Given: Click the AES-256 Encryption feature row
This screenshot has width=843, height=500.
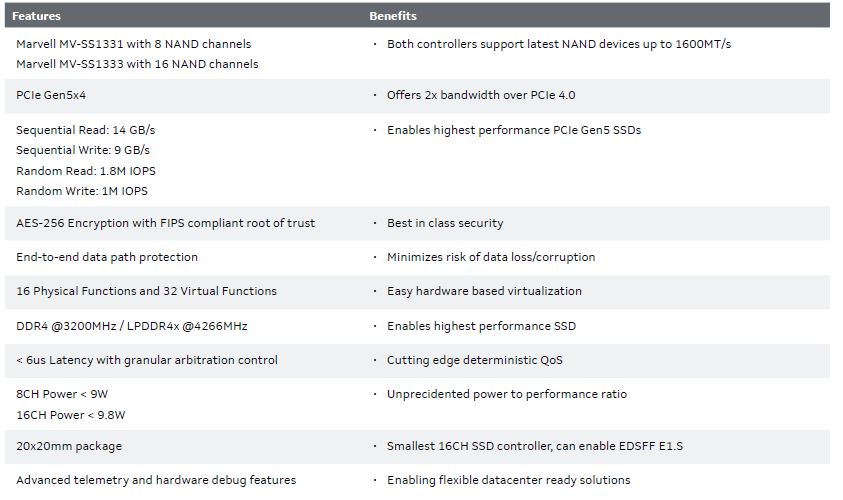Looking at the screenshot, I should point(165,223).
